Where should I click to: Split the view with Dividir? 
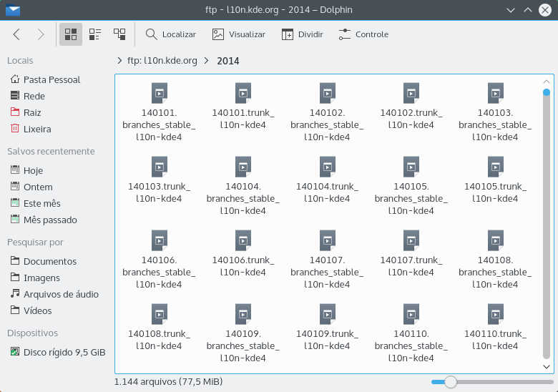pyautogui.click(x=302, y=34)
